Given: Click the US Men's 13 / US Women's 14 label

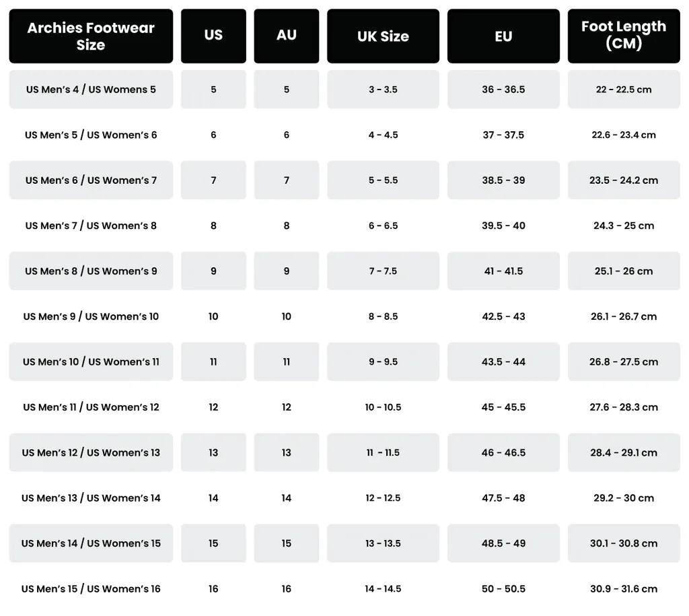Looking at the screenshot, I should click(91, 498).
